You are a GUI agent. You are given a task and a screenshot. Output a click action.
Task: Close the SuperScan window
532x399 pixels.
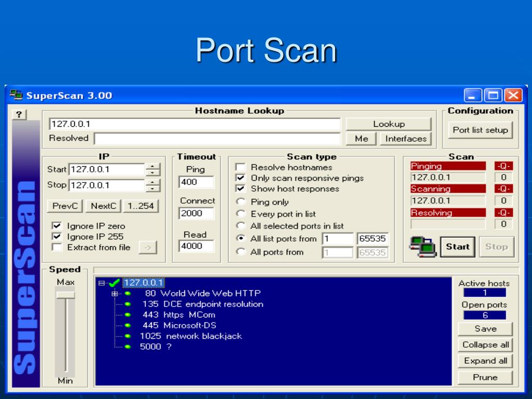click(513, 96)
